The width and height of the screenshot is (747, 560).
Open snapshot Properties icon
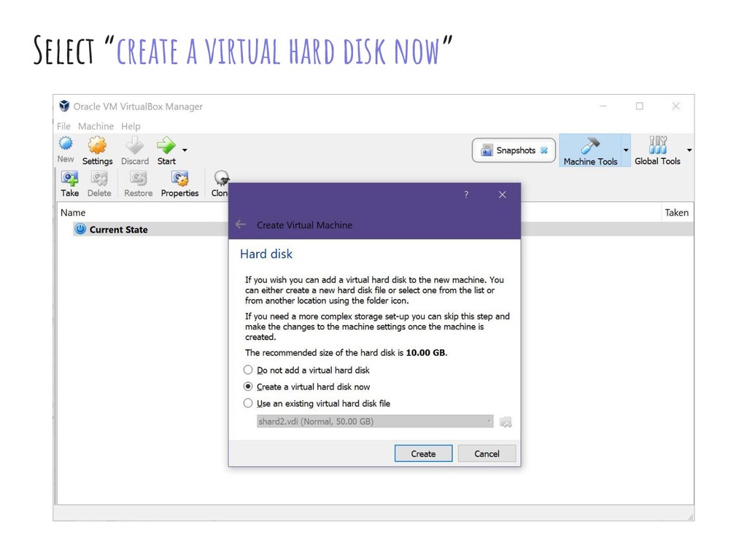pyautogui.click(x=179, y=178)
